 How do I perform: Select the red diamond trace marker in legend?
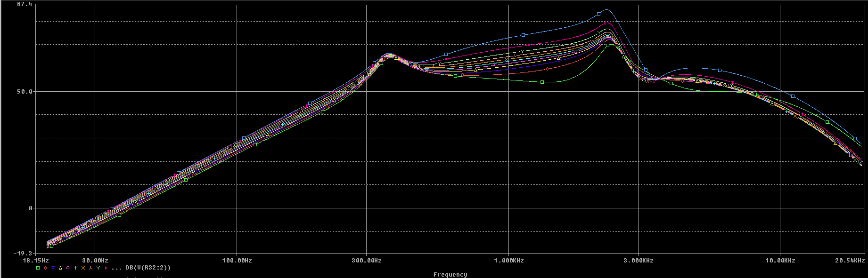pyautogui.click(x=46, y=268)
